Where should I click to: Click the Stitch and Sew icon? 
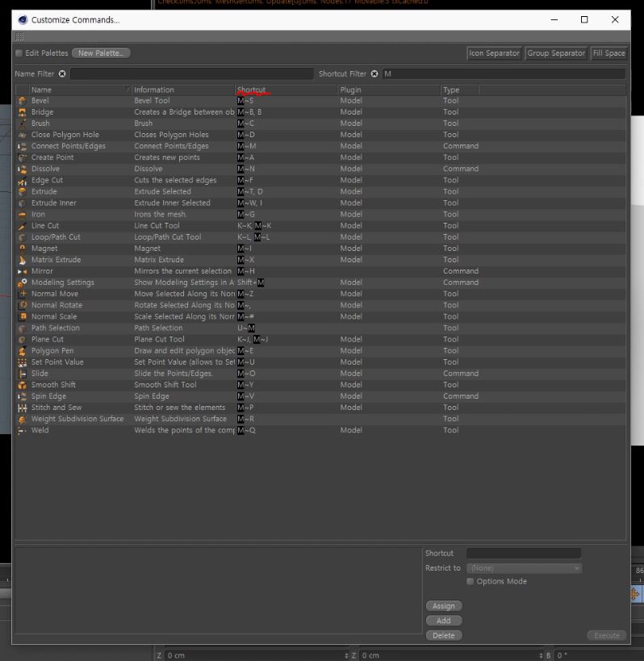pos(23,408)
